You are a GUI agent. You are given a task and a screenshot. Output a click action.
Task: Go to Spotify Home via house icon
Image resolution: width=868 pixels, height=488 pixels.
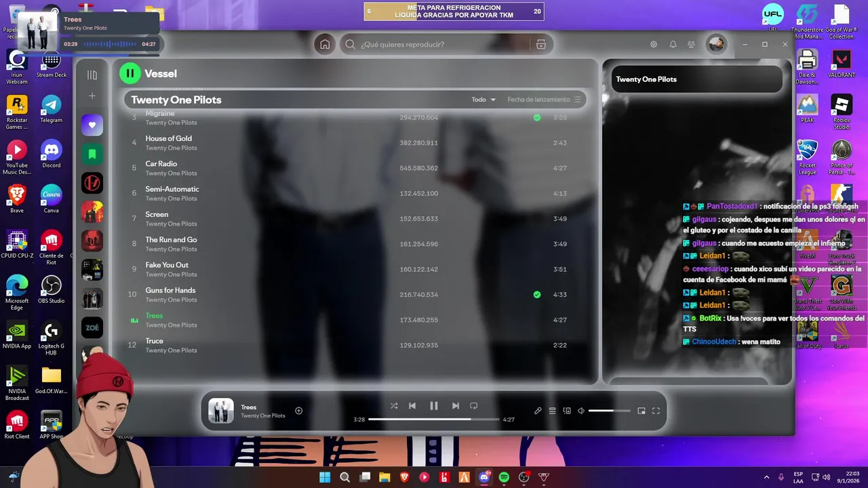click(325, 44)
